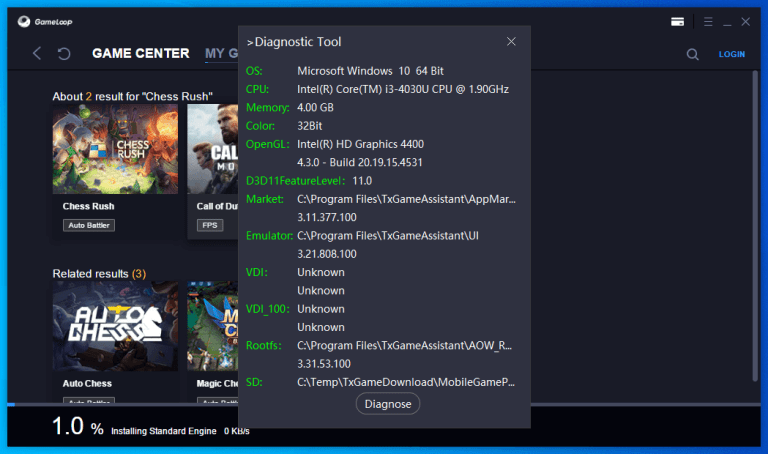Switch to the MY GAMES tab

click(221, 53)
